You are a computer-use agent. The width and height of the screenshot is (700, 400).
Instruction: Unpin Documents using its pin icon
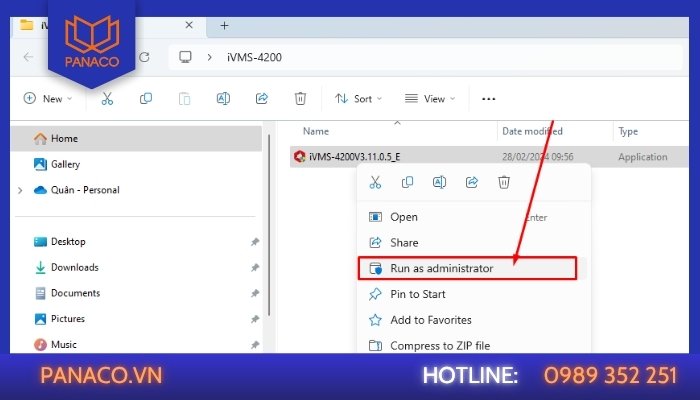click(x=254, y=293)
